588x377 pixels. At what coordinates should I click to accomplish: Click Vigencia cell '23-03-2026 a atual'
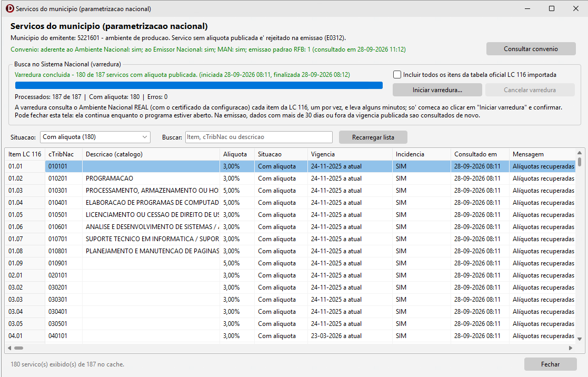[350, 336]
